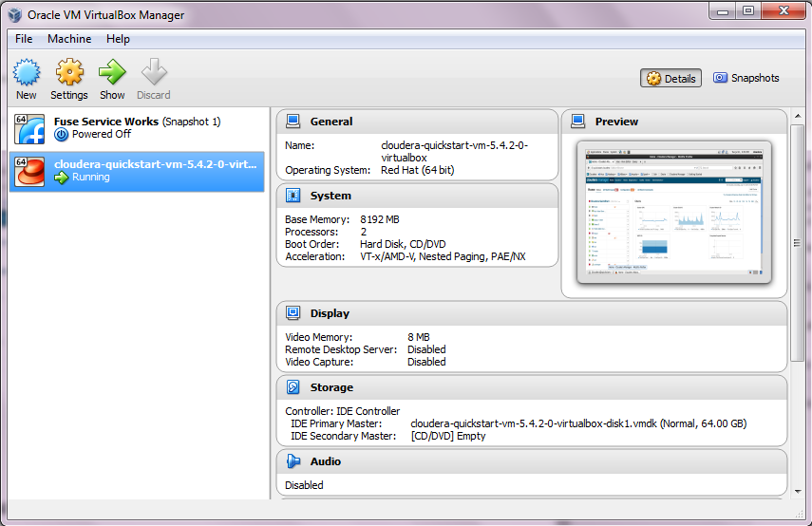Image resolution: width=812 pixels, height=526 pixels.
Task: Open the General section header
Action: pyautogui.click(x=417, y=122)
